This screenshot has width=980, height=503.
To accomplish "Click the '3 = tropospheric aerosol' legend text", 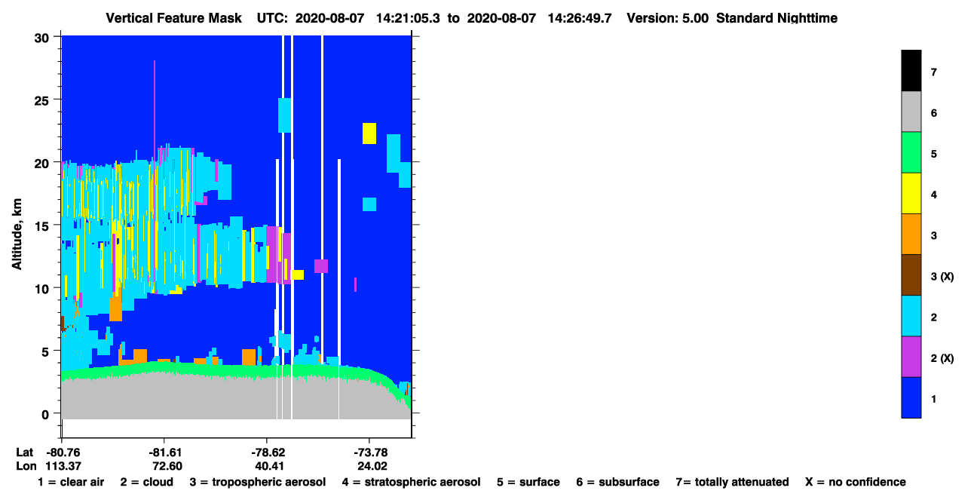I will point(258,482).
